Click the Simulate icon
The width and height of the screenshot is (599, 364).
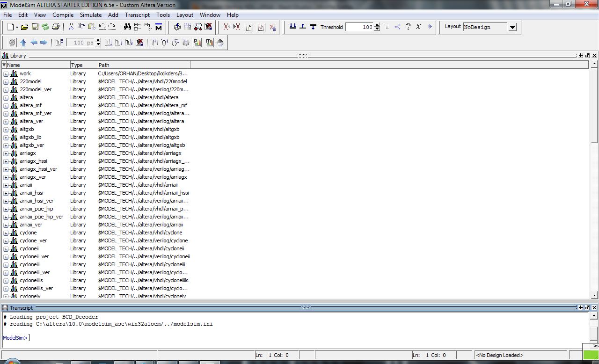coord(198,27)
